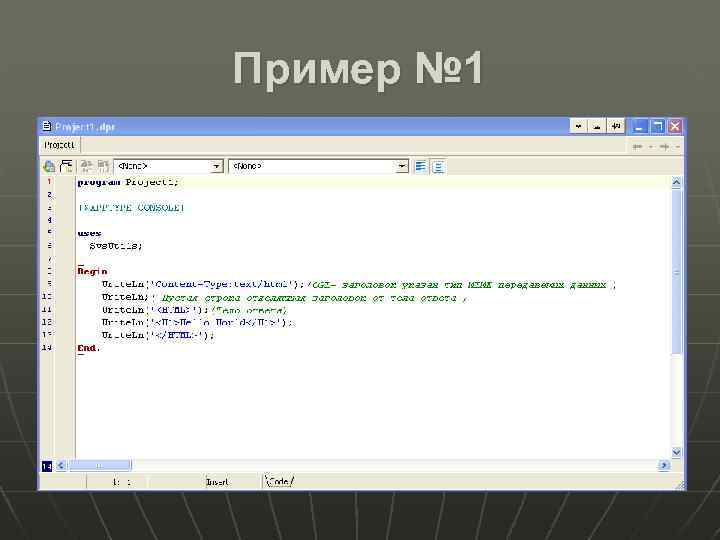Click the second small title bar button
This screenshot has height=540, width=720.
click(x=597, y=126)
